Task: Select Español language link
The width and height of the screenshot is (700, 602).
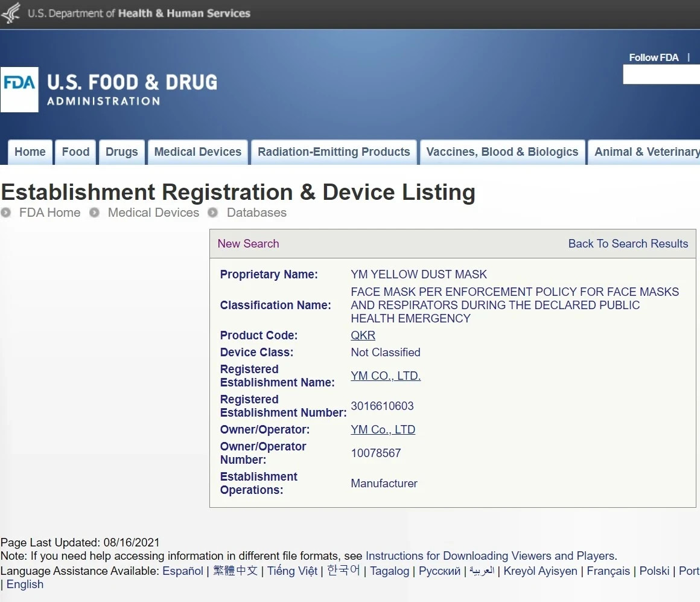Action: pos(183,571)
